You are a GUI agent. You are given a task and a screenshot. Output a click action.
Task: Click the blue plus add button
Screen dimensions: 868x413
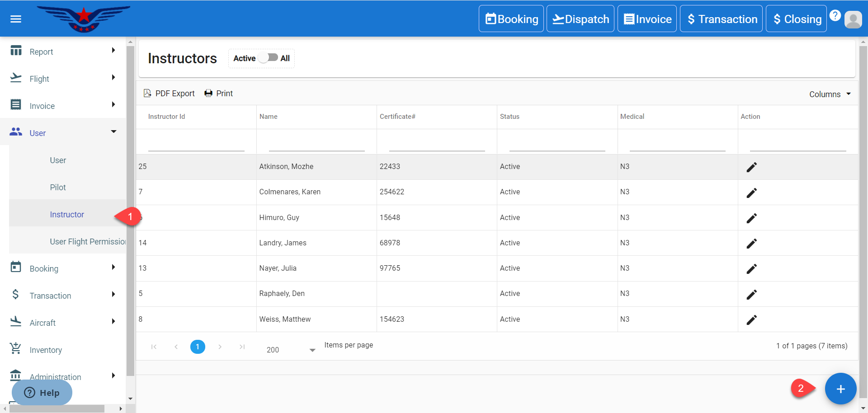[x=840, y=389]
